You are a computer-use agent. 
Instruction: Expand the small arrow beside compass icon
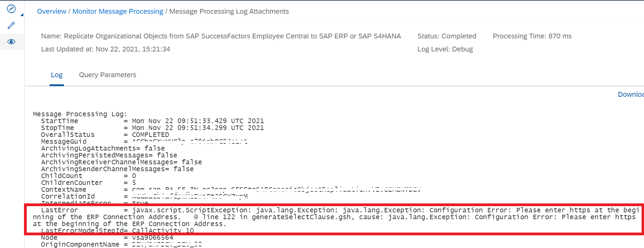click(22, 15)
